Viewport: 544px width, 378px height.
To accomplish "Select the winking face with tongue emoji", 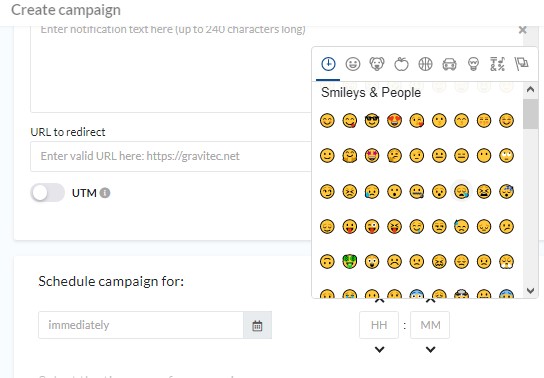I will point(372,226).
